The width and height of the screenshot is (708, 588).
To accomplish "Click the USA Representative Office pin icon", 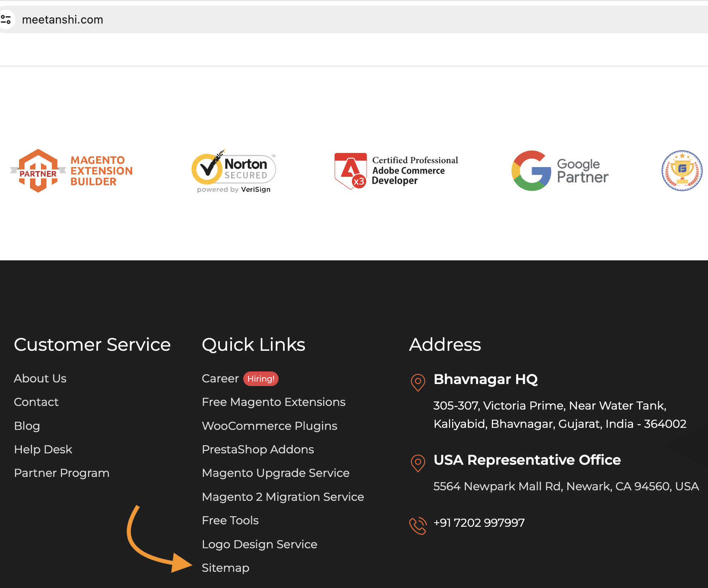I will pyautogui.click(x=418, y=463).
